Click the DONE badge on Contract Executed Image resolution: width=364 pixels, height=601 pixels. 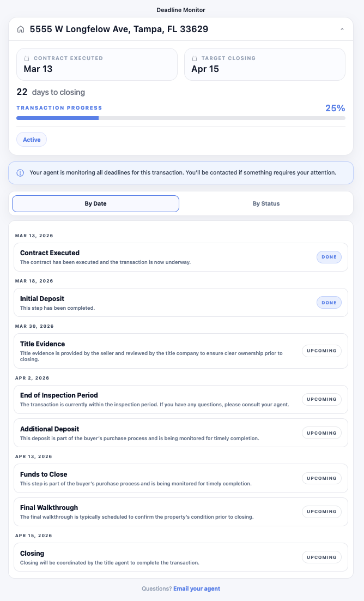tap(329, 257)
